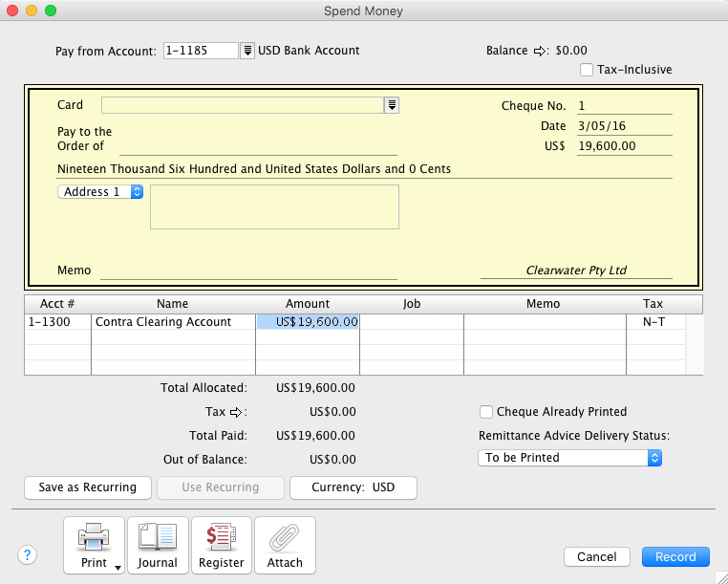Click the Record button
Viewport: 728px width, 584px height.
675,556
